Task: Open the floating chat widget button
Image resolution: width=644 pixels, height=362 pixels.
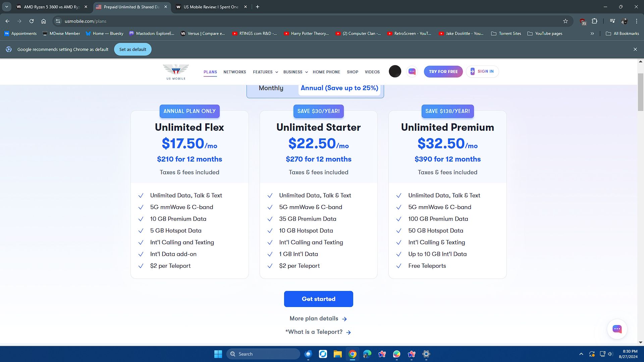Action: (617, 329)
